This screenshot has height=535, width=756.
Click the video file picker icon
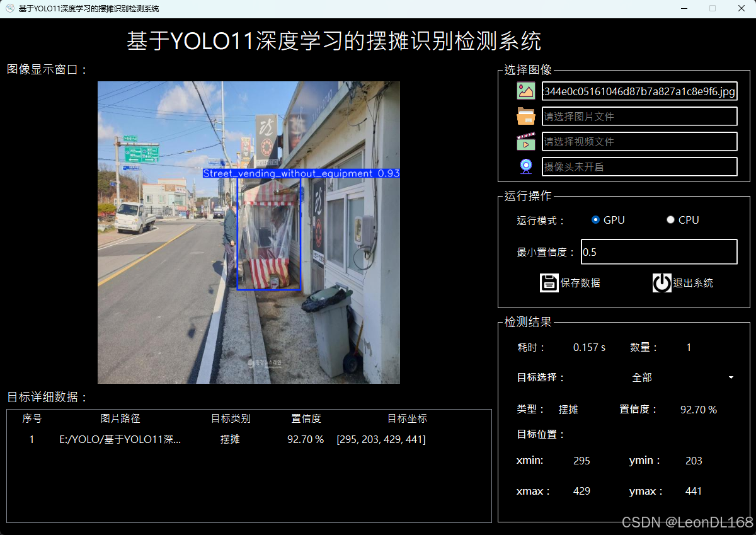(x=526, y=141)
